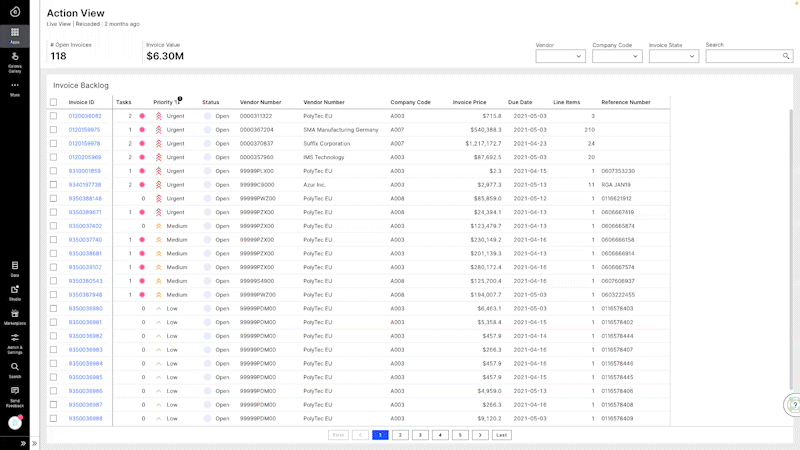Open invoice link 0120159978
This screenshot has width=800, height=450.
tap(84, 144)
